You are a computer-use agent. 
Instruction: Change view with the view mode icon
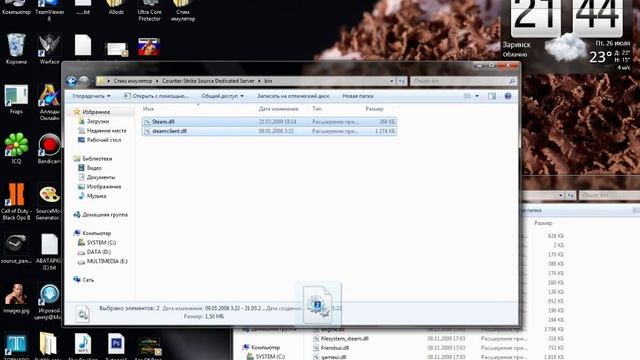point(467,96)
